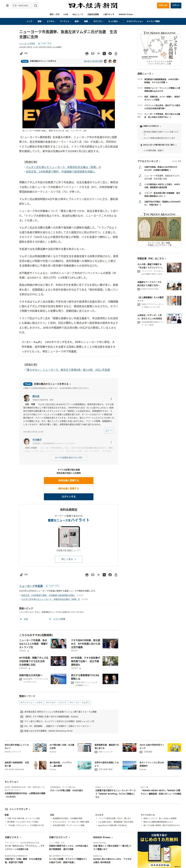Click the top X share icon
Screen dimensions: 186x868
(x=104, y=54)
